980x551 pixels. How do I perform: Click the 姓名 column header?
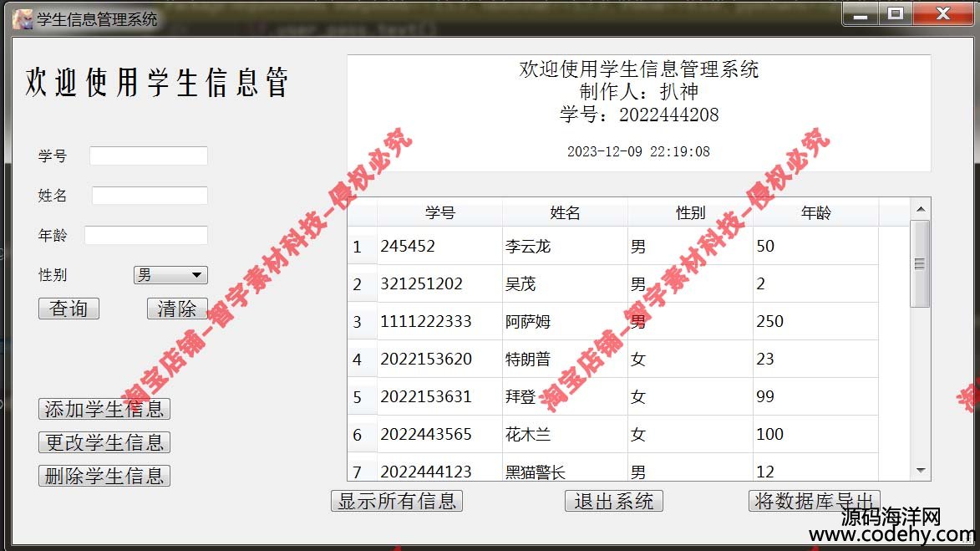point(565,212)
